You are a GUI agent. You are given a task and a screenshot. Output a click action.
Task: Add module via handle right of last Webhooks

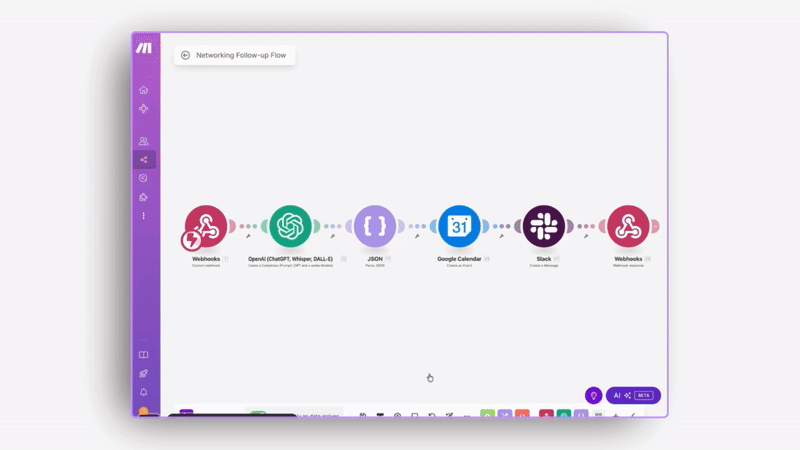pos(656,226)
